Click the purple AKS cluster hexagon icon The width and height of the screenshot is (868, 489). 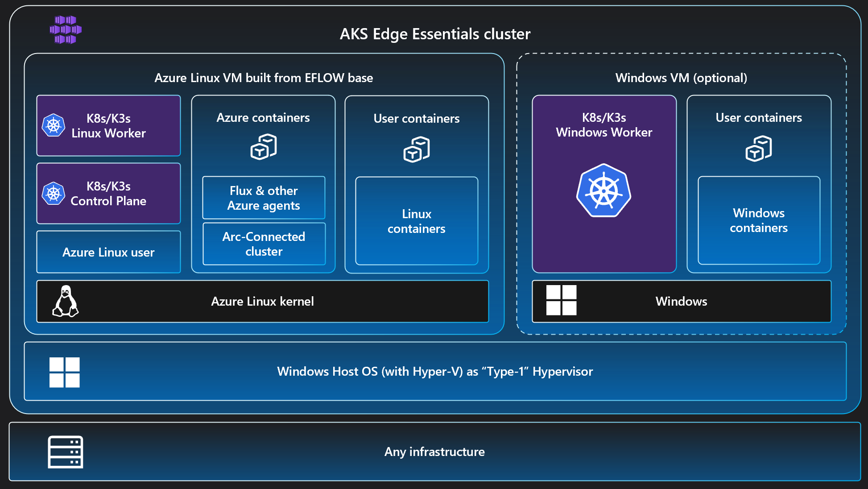66,29
